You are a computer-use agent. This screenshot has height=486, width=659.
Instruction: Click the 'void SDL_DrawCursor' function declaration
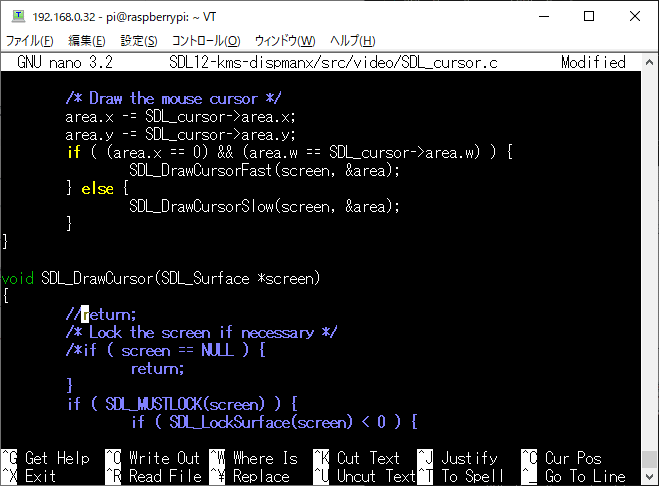(161, 278)
